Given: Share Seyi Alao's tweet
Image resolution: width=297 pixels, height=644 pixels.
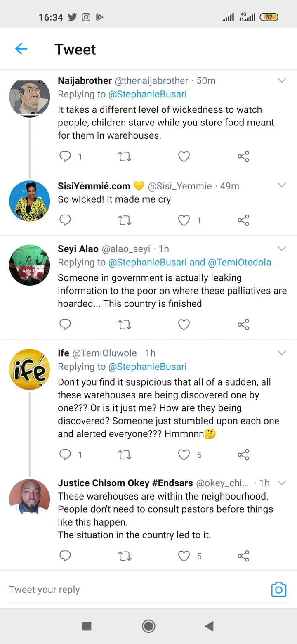Looking at the screenshot, I should tap(243, 325).
